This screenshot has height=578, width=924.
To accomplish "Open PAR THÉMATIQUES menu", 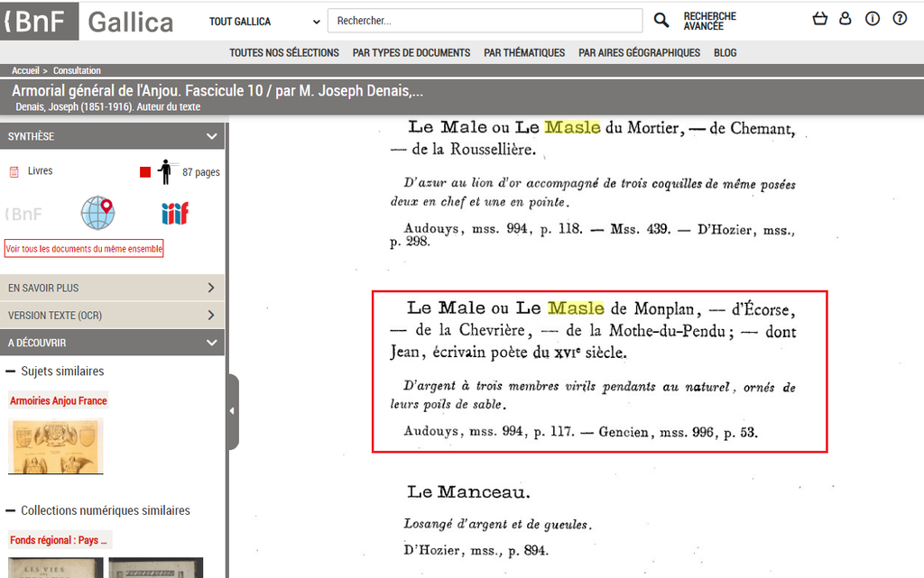I will click(524, 53).
